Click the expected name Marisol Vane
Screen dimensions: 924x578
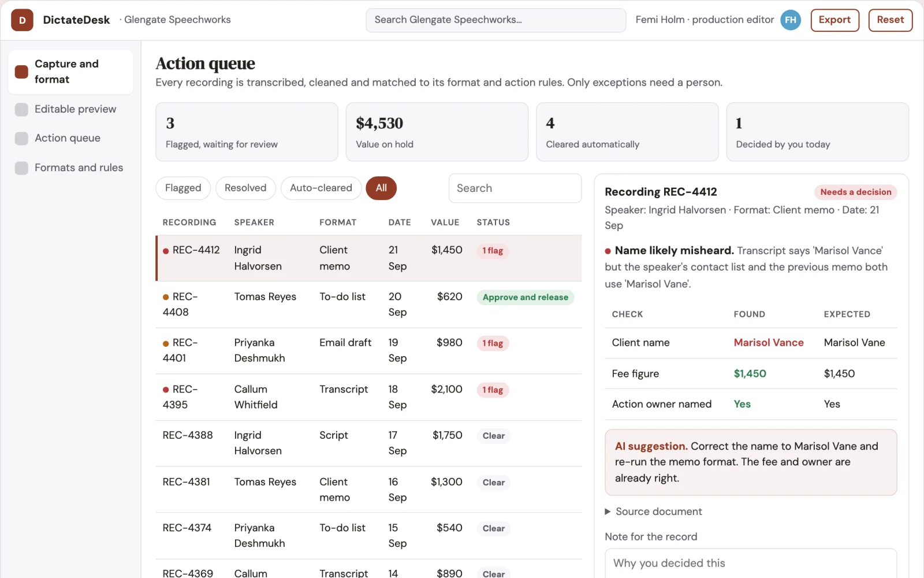coord(854,343)
